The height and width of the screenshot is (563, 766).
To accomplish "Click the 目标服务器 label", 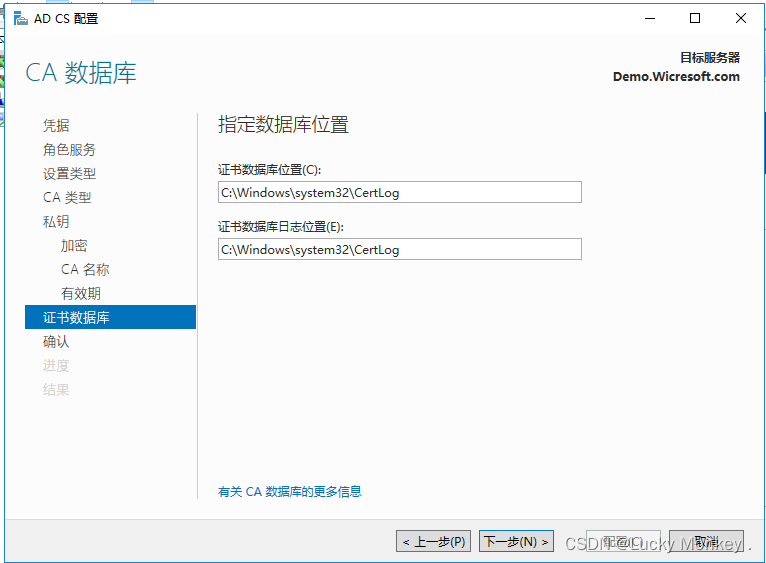I will [710, 58].
